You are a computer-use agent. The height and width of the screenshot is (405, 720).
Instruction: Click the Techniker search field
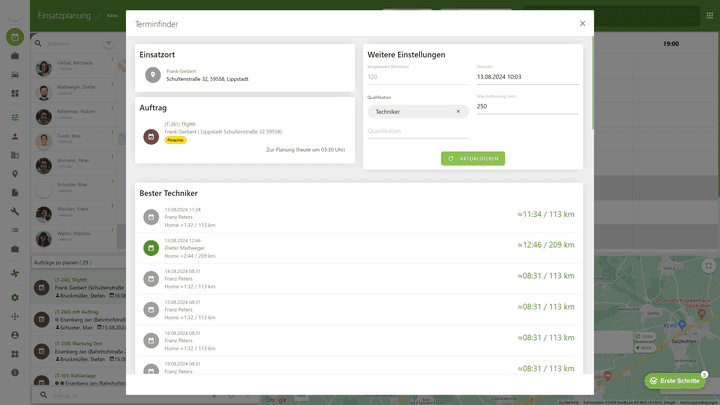click(73, 44)
